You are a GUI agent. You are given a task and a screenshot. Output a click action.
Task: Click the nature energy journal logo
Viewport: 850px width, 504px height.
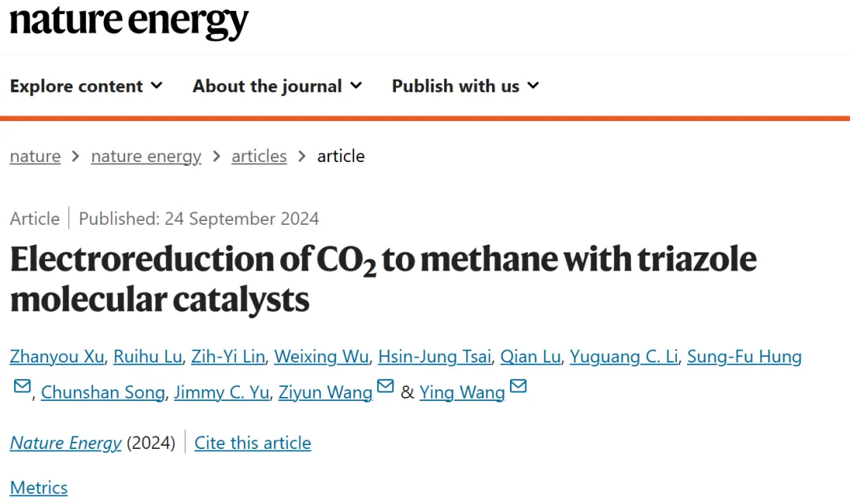coord(129,22)
